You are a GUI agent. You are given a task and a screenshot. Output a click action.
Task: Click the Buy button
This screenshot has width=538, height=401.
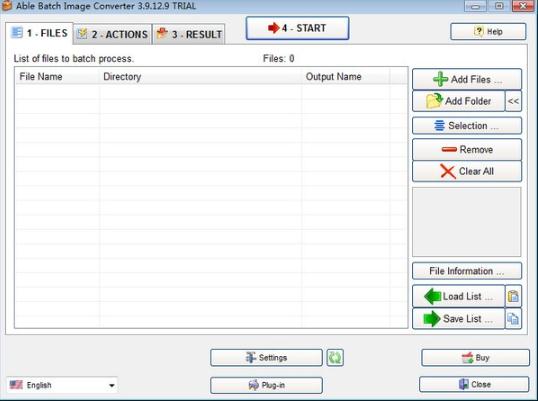coord(475,358)
